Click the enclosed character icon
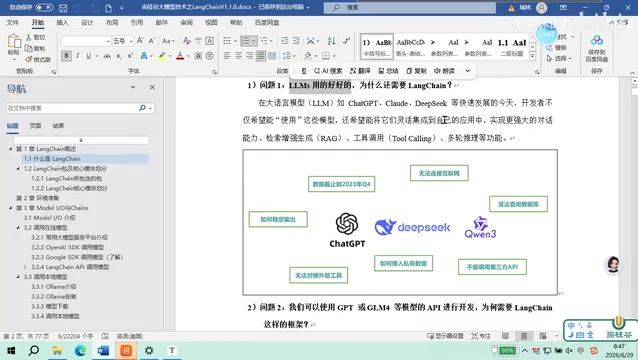 click(210, 56)
